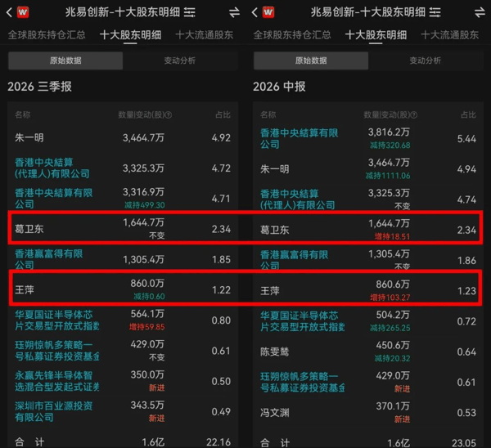The width and height of the screenshot is (491, 448).
Task: Select 朱一明 row in 中报 list
Action: coord(368,169)
